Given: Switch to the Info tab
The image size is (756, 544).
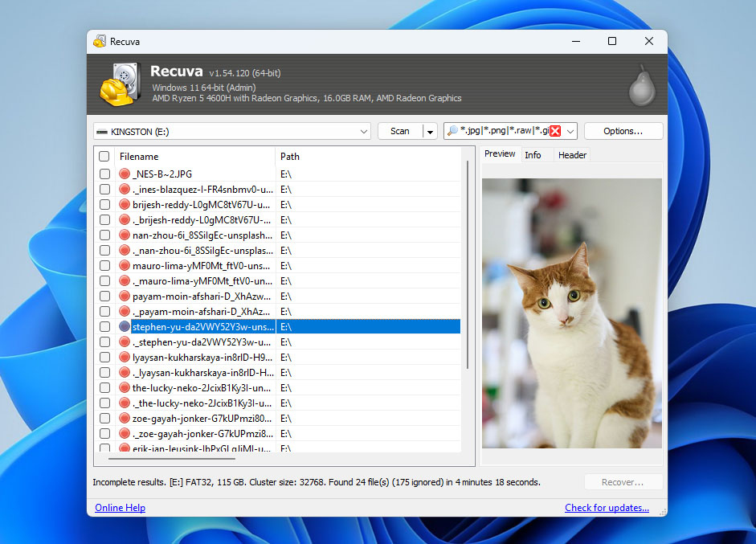Looking at the screenshot, I should [533, 155].
